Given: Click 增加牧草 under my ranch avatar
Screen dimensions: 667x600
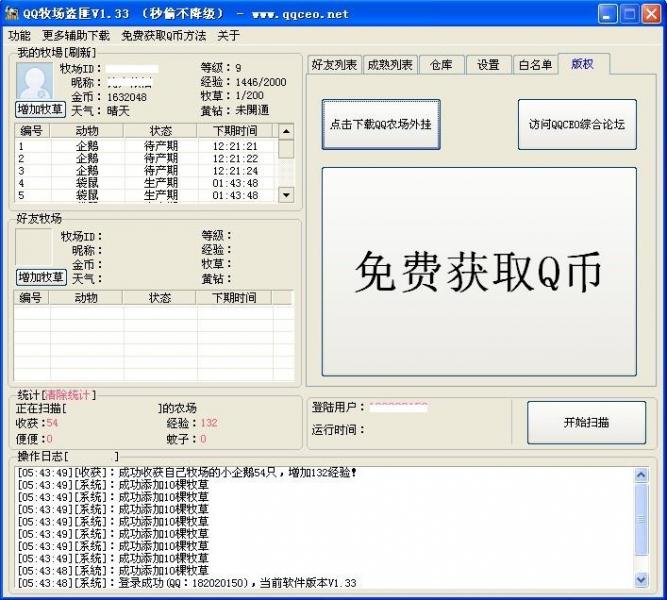Looking at the screenshot, I should click(40, 109).
